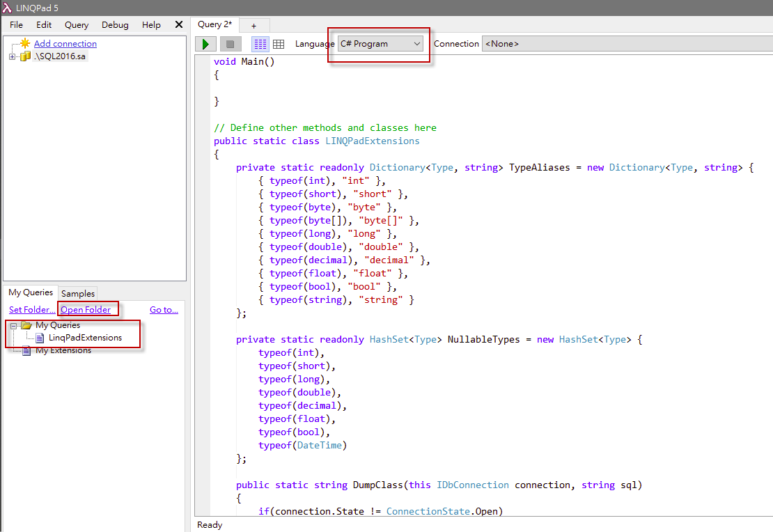Click the My Queries folder icon

(26, 325)
